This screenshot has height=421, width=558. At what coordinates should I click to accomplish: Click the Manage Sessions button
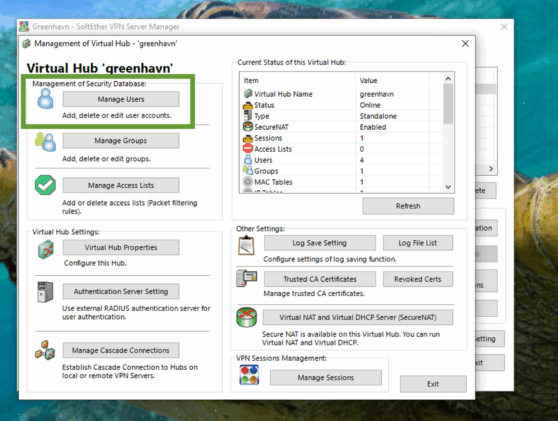[x=326, y=378]
